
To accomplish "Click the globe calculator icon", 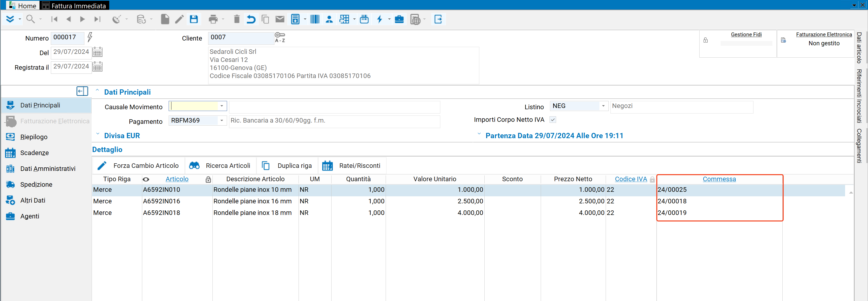I will (415, 20).
